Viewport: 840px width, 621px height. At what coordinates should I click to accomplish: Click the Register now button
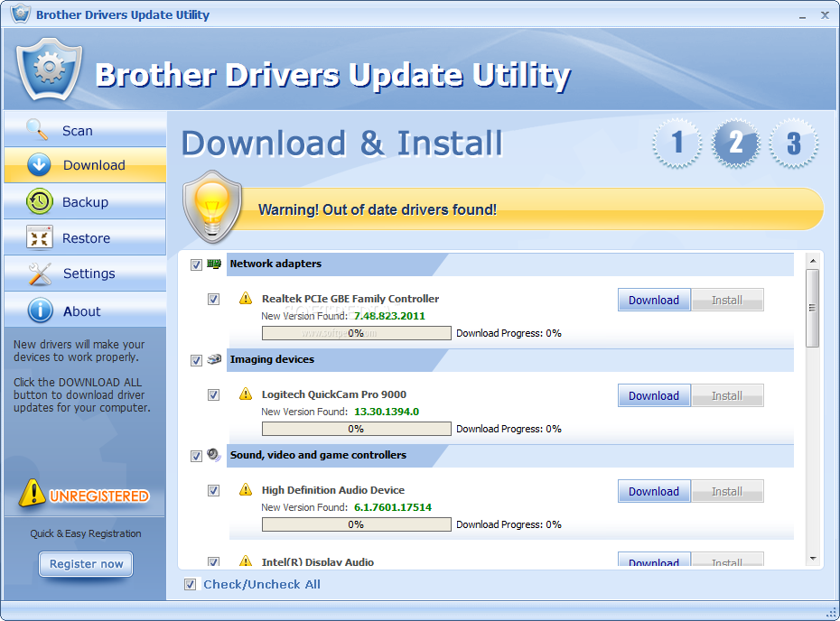click(86, 564)
